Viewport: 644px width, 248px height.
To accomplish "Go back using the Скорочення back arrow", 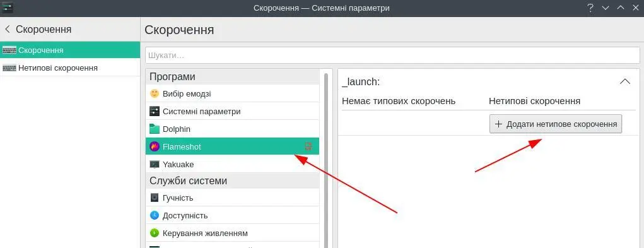I will coord(7,29).
